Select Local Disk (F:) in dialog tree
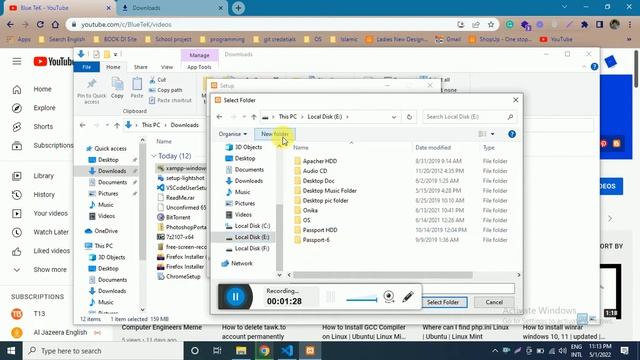This screenshot has width=640, height=360. coord(252,248)
